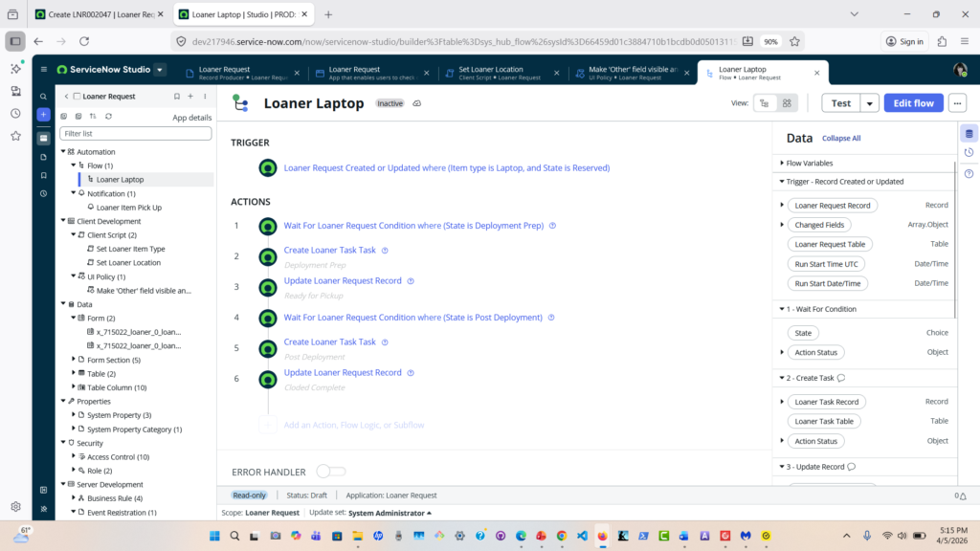This screenshot has width=980, height=551.
Task: Open the dropdown arrow next to Test
Action: point(869,103)
